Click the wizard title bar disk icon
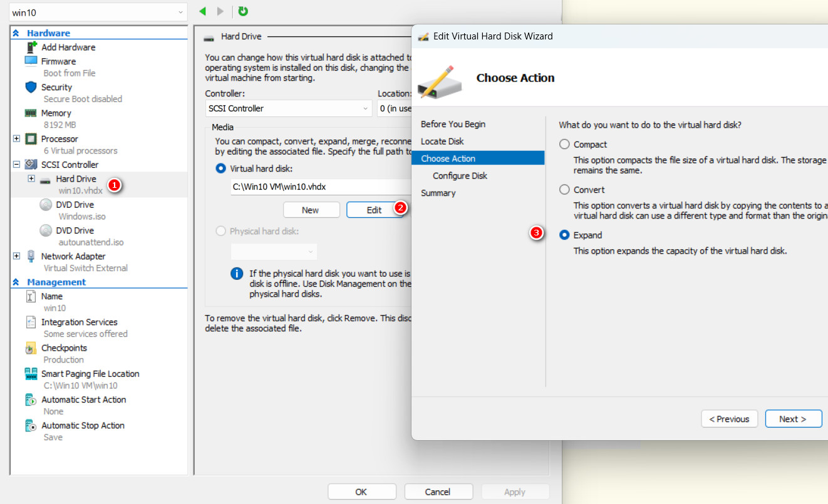The height and width of the screenshot is (504, 828). point(423,36)
